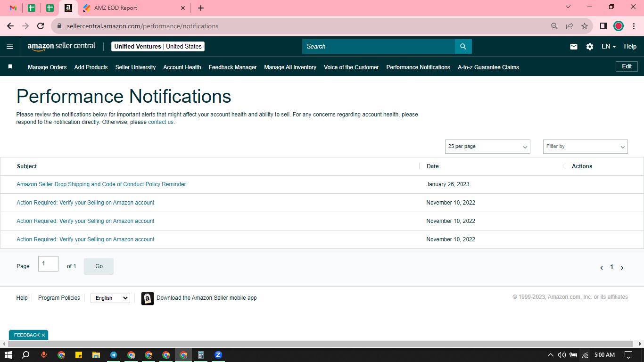644x362 pixels.
Task: Open Add Products in navigation
Action: (x=91, y=67)
